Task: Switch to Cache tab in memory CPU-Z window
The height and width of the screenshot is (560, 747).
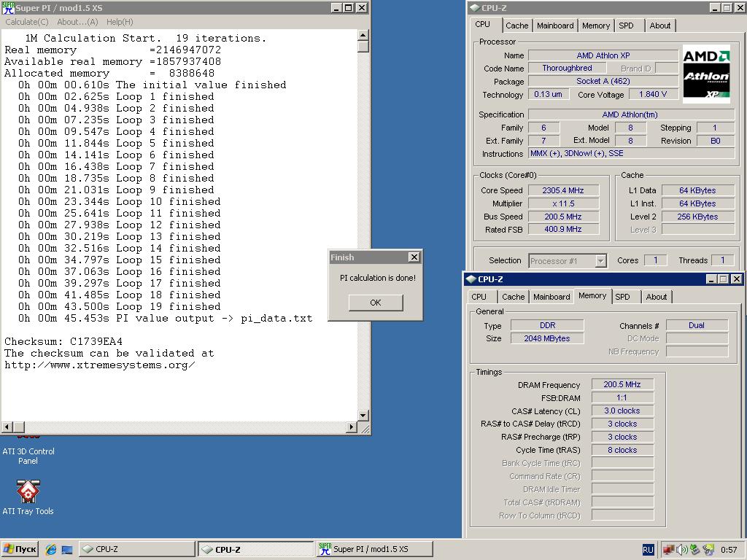Action: click(513, 297)
